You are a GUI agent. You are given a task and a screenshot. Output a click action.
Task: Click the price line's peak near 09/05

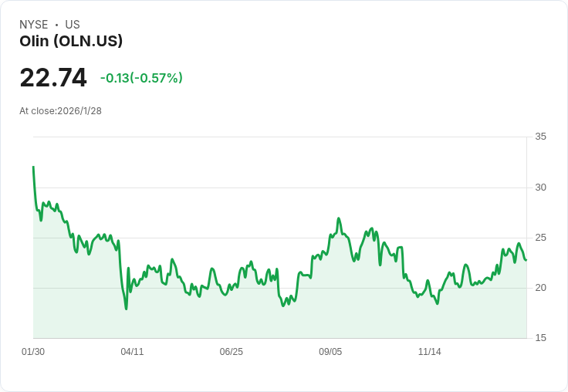tap(339, 218)
